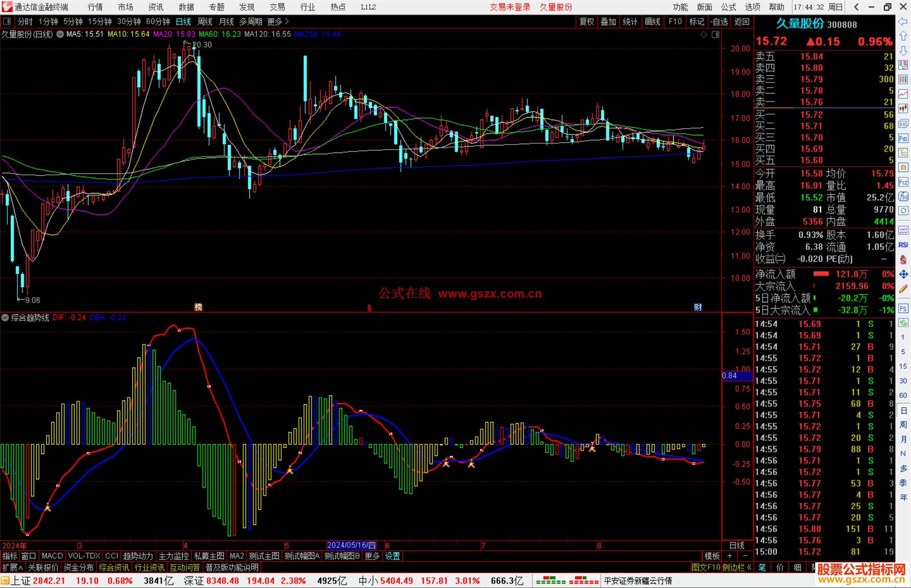Click the blue four-way move arrows icon
Viewport: 911px width, 588px height.
coord(903,274)
